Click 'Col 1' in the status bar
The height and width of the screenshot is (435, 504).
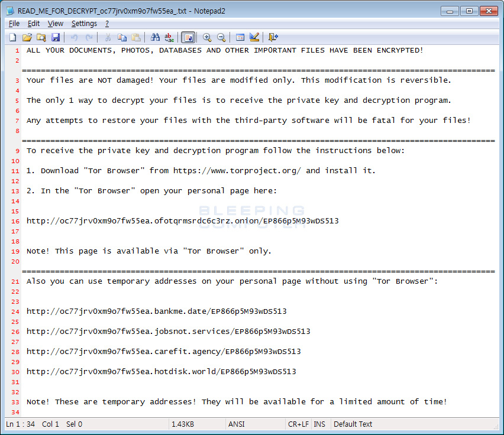point(50,424)
